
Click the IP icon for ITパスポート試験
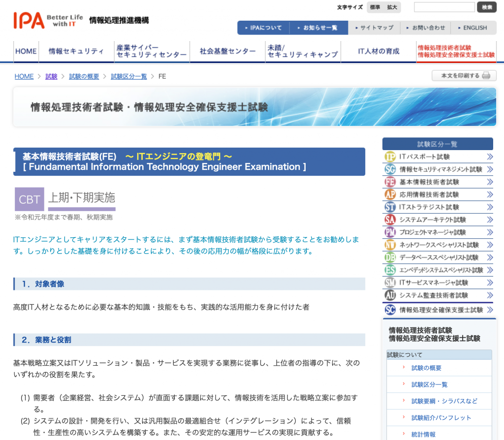pos(390,157)
